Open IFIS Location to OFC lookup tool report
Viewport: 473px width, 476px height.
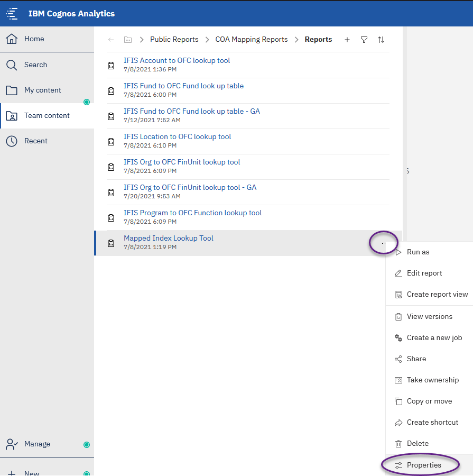coord(177,137)
